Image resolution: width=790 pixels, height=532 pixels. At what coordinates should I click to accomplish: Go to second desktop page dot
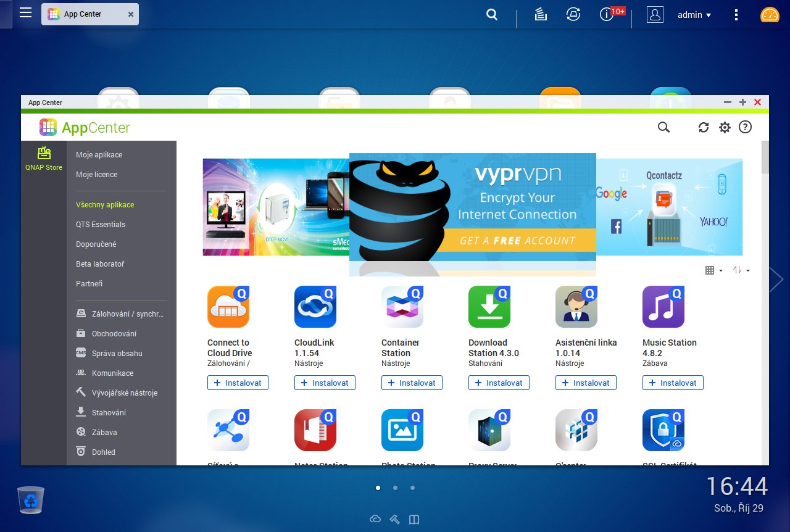point(395,488)
